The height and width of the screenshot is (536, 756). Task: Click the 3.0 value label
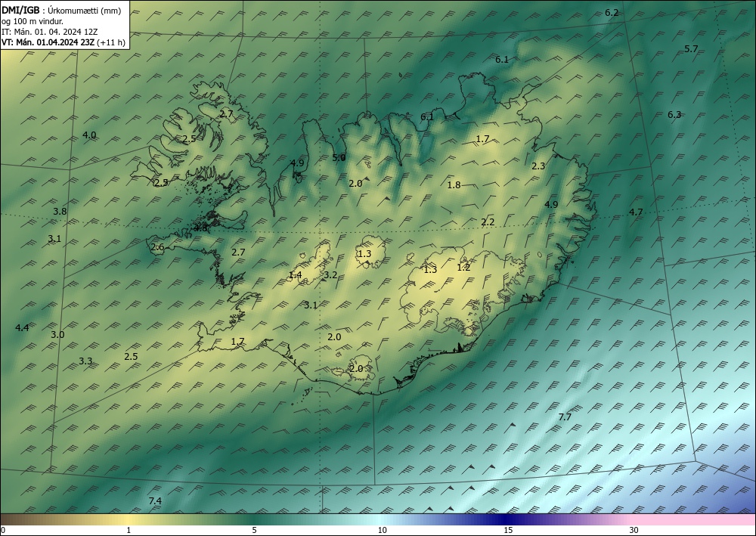[57, 334]
